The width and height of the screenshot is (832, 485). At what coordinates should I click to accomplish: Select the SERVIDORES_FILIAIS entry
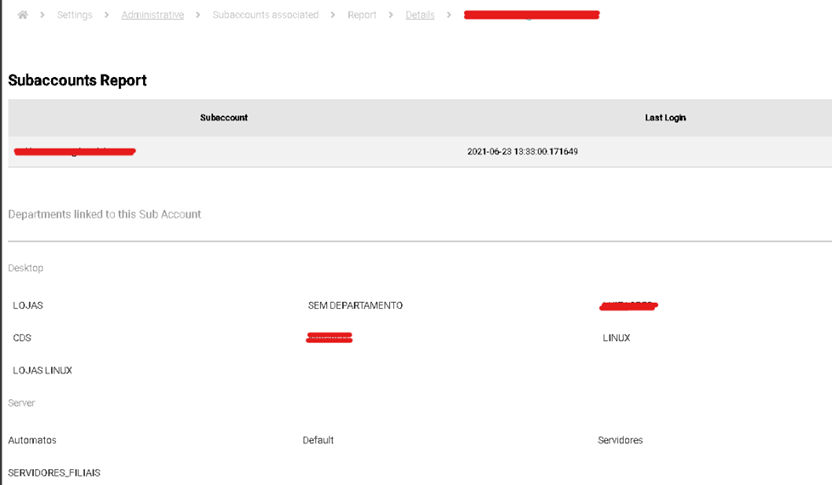(54, 473)
